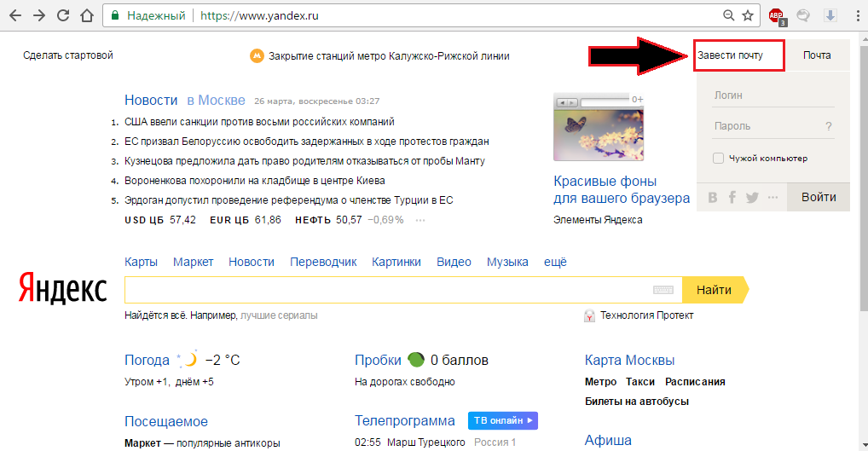The image size is (868, 451).
Task: Click the Яндекс logo
Action: pyautogui.click(x=62, y=288)
